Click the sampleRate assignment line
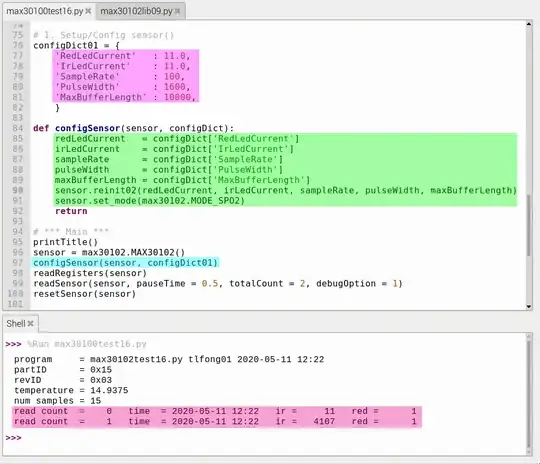This screenshot has width=540, height=464. (x=169, y=159)
